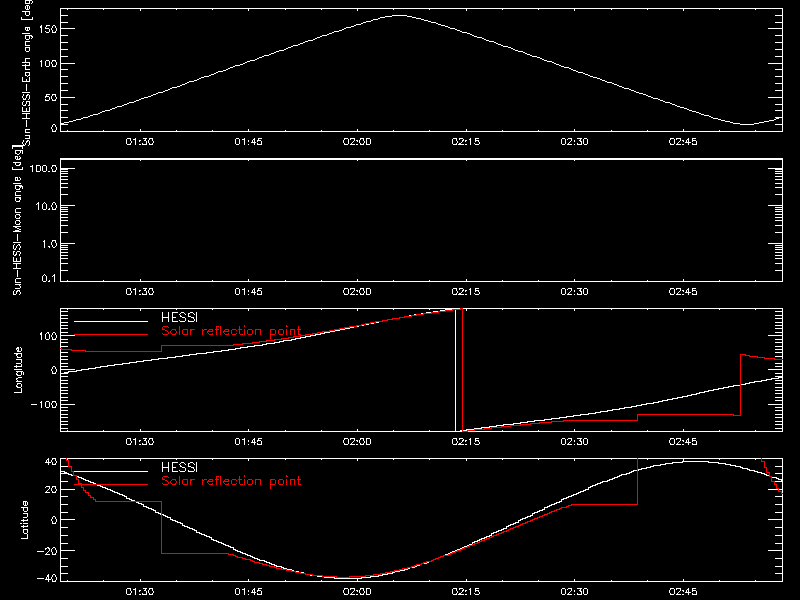800x600 pixels.
Task: Click 02:15 under the Earth angle plot
Action: [466, 142]
